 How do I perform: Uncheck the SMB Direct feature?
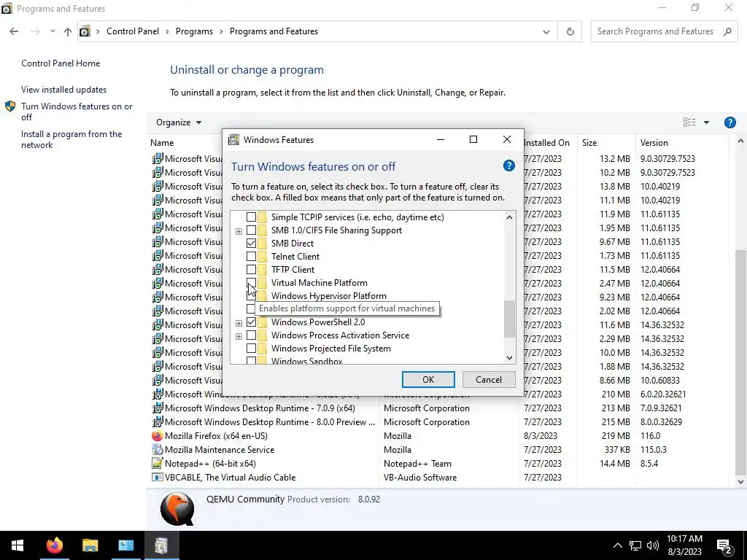coord(251,244)
